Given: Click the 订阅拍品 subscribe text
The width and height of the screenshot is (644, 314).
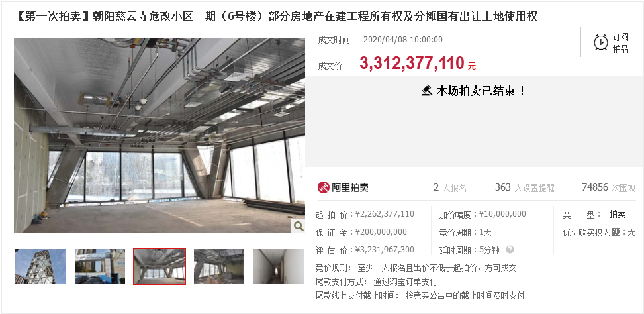Looking at the screenshot, I should 621,43.
